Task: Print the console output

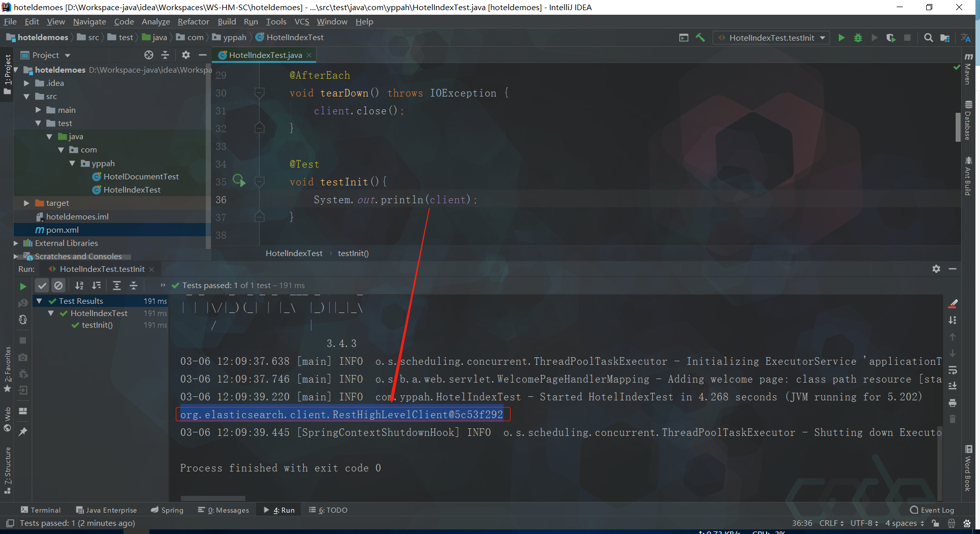Action: point(953,402)
